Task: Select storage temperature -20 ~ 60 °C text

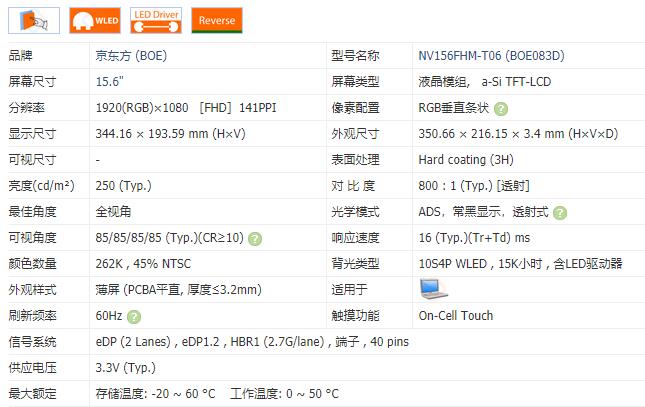Action: coord(155,393)
